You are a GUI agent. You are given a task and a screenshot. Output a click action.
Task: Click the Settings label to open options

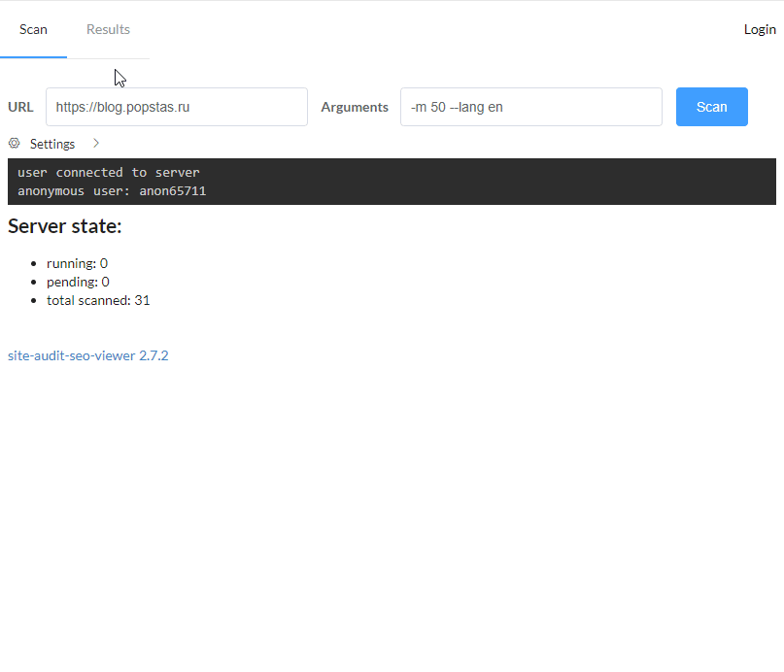[52, 143]
